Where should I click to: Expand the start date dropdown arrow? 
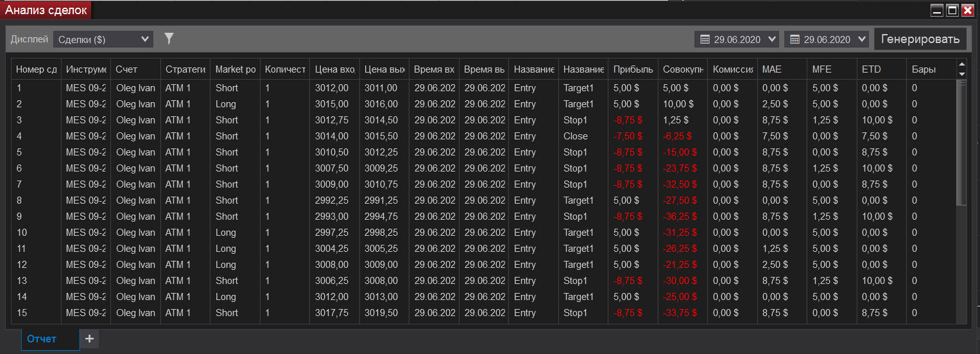pos(771,39)
